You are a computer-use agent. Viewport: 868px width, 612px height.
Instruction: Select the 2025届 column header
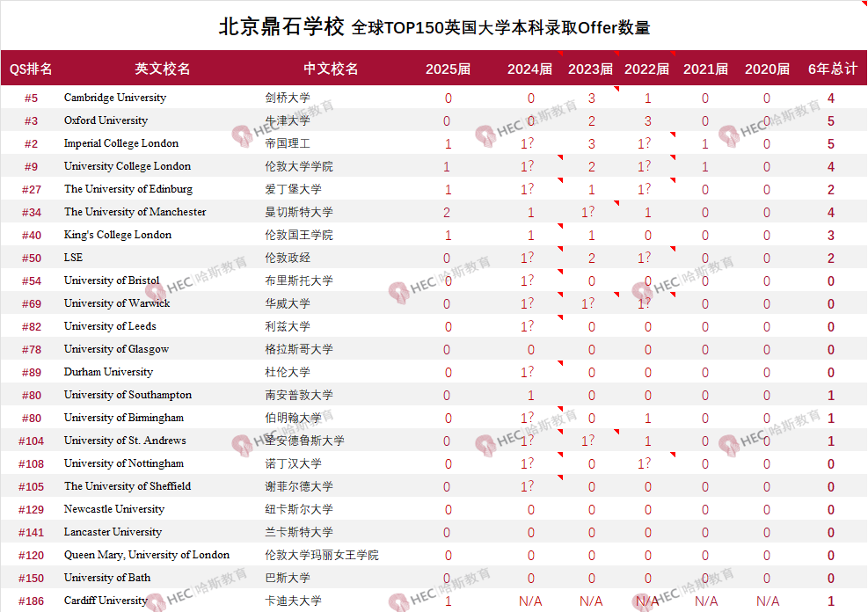pos(448,69)
